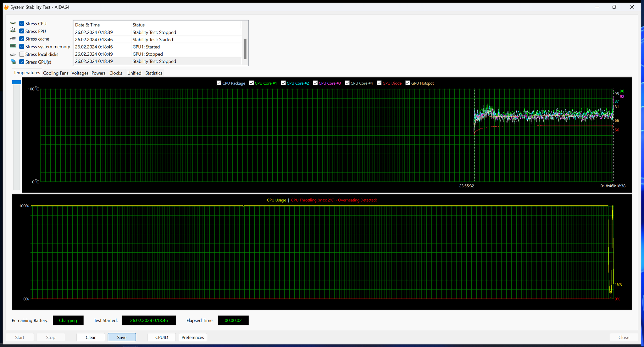Click the temperature graph vertical slider
The image size is (644, 347).
[16, 82]
